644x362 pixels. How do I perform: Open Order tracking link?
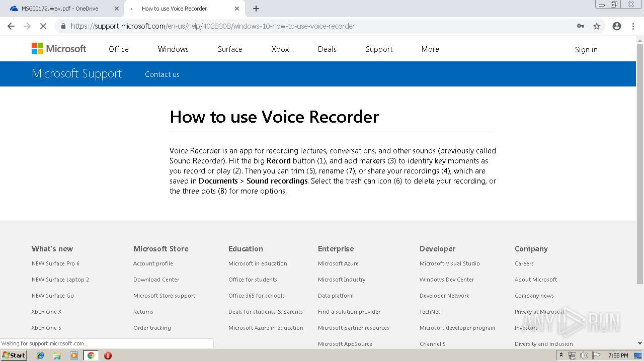tap(152, 328)
